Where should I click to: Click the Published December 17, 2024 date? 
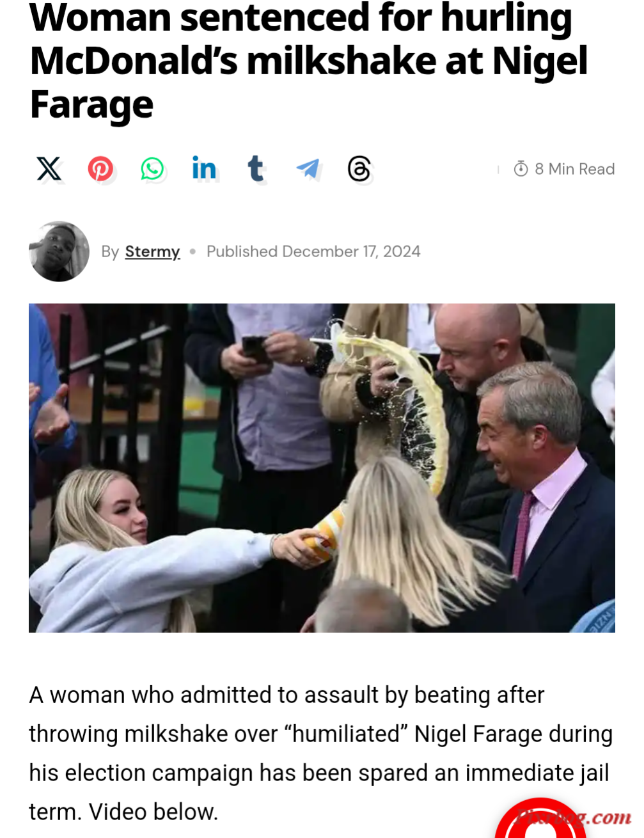(x=313, y=251)
